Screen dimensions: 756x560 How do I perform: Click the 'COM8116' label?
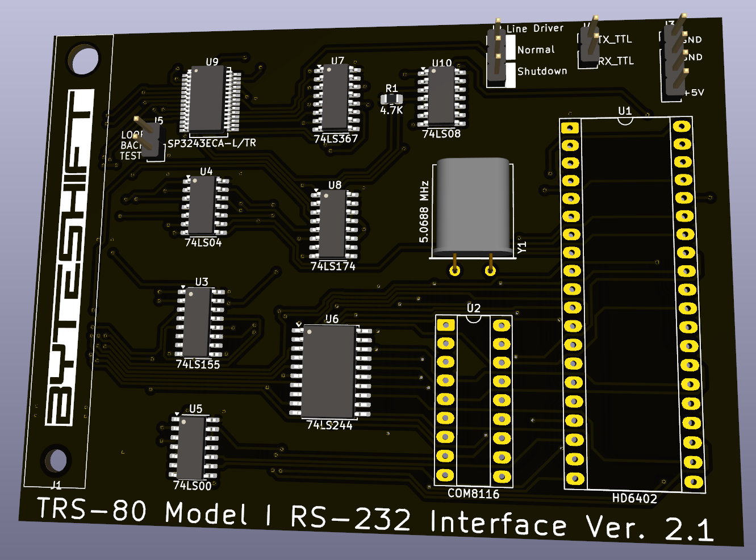[x=474, y=494]
